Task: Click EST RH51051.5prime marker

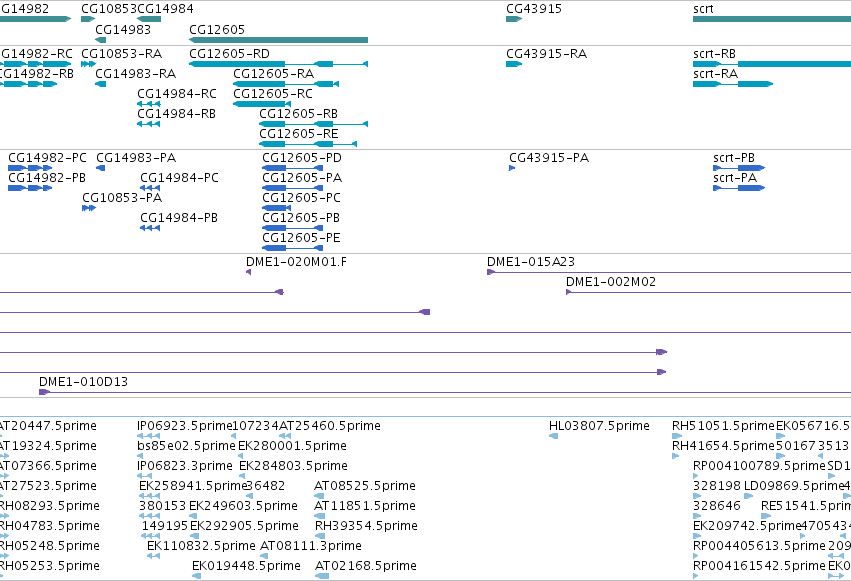Action: click(677, 436)
